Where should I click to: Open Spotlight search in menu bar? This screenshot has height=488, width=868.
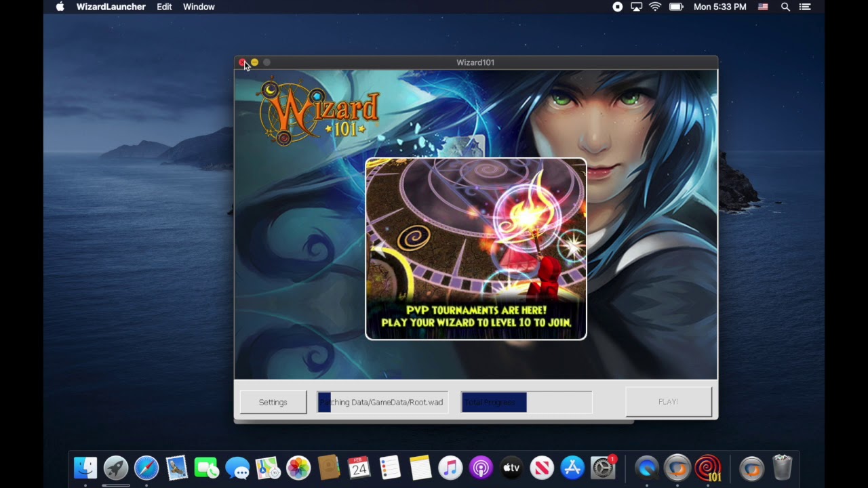(785, 7)
